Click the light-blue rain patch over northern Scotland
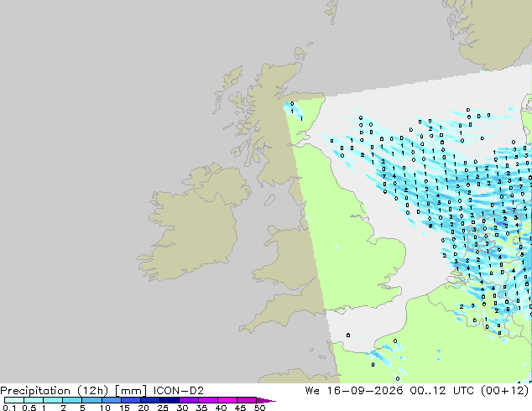The image size is (532, 411). click(x=293, y=110)
